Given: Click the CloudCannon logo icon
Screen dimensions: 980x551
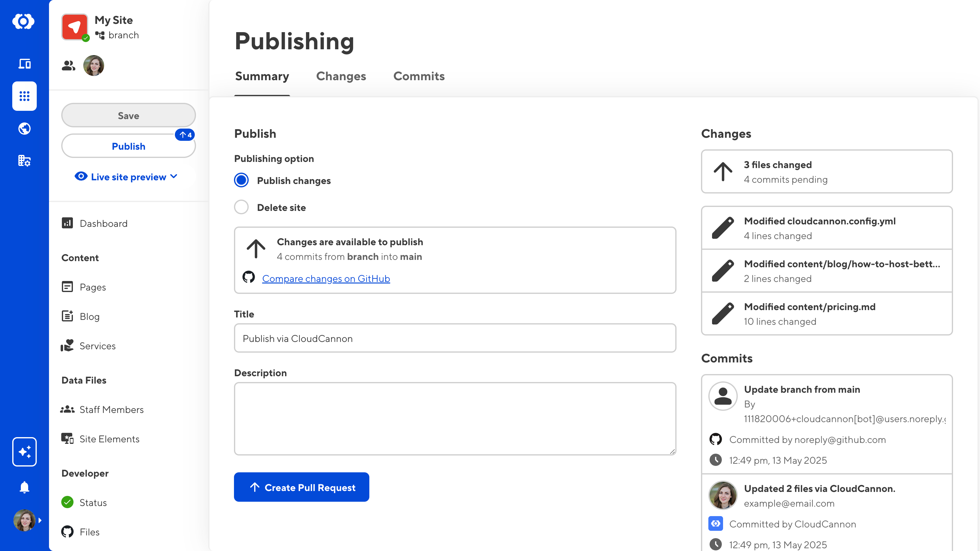Looking at the screenshot, I should [x=24, y=21].
